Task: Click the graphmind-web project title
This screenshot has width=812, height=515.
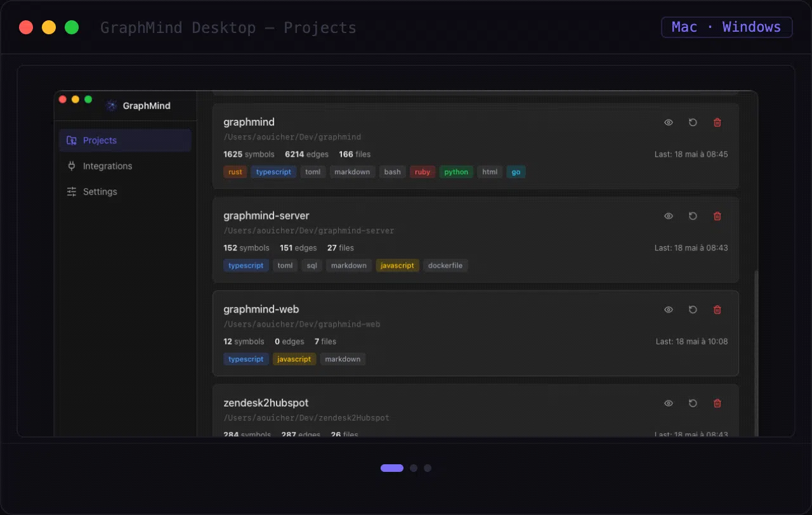Action: pyautogui.click(x=261, y=310)
